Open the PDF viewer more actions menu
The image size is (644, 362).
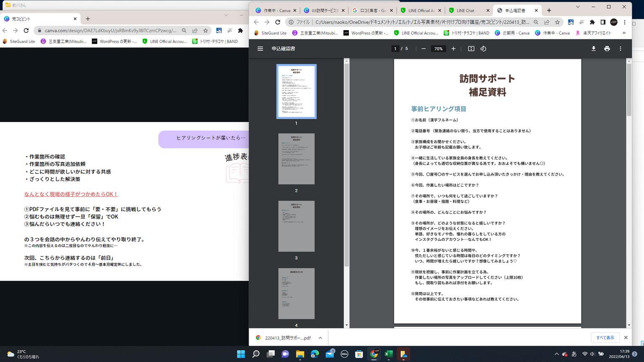tap(621, 49)
